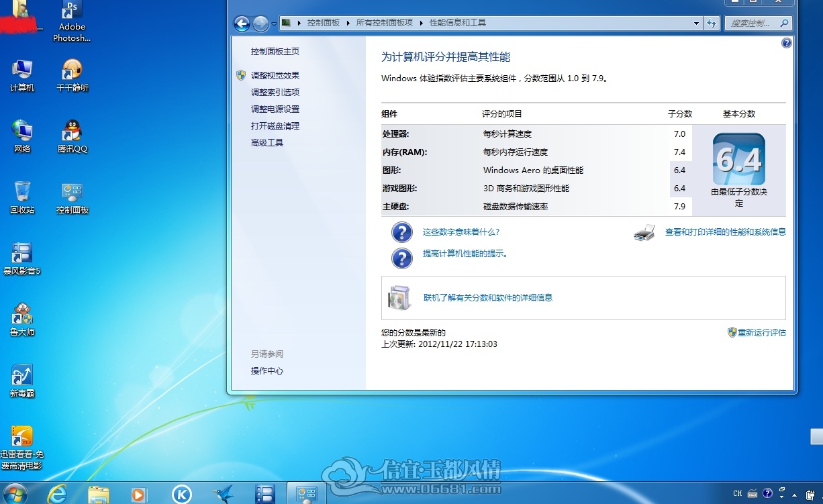Screen dimensions: 823x504
Task: Select the 迅雷看看 desktop shortcut
Action: [22, 448]
